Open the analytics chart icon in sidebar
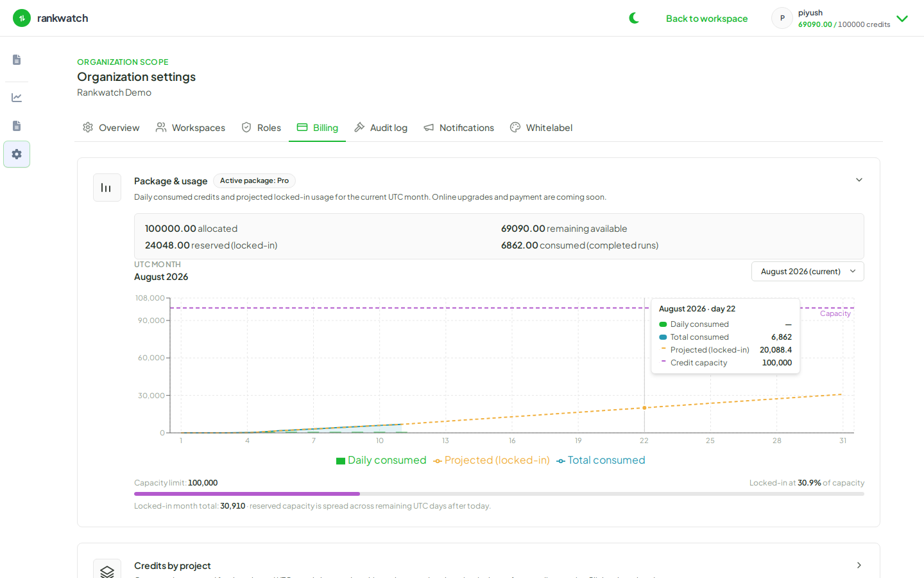 [17, 98]
